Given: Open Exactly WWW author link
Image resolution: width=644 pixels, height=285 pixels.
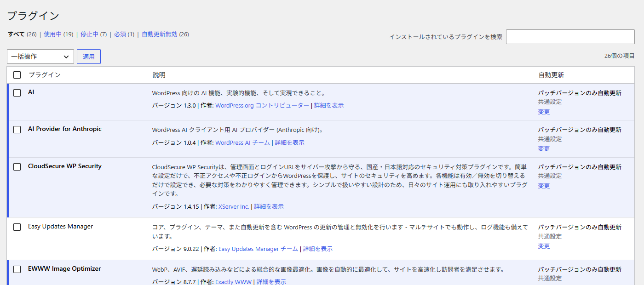Looking at the screenshot, I should pyautogui.click(x=233, y=282).
